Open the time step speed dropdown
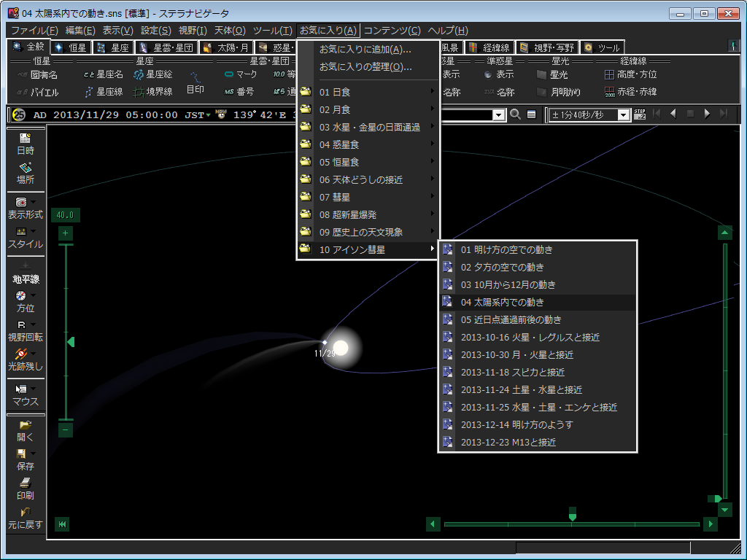 click(x=623, y=114)
